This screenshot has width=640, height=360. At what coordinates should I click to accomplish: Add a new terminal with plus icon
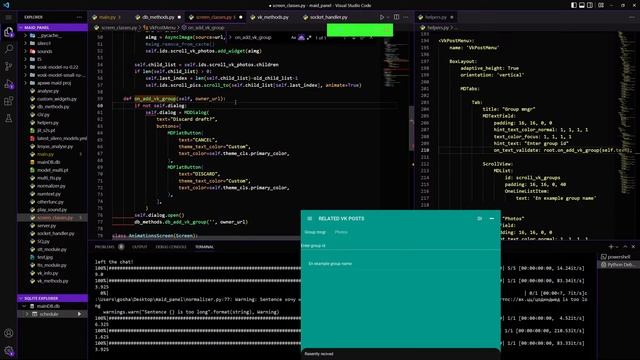pyautogui.click(x=611, y=247)
